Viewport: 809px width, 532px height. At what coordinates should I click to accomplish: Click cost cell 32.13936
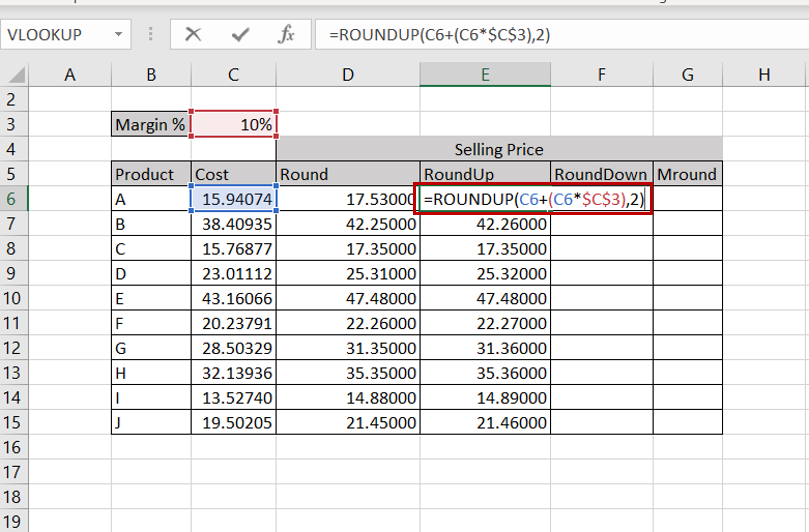pos(233,372)
